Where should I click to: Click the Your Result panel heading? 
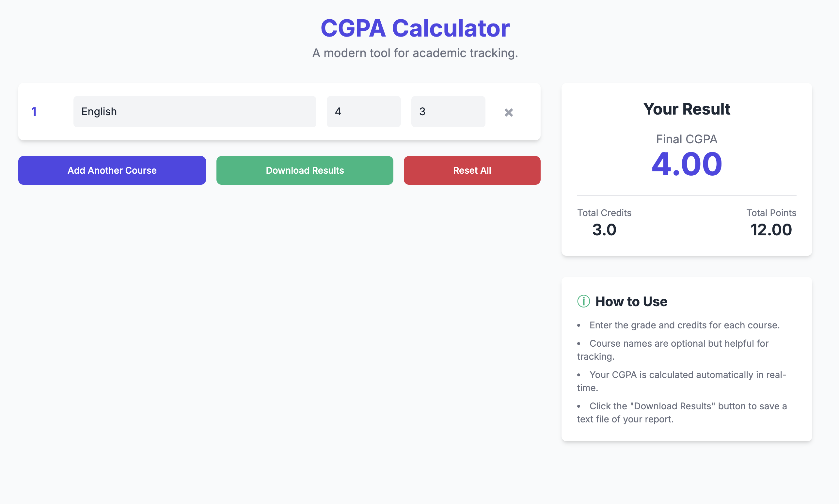[687, 109]
